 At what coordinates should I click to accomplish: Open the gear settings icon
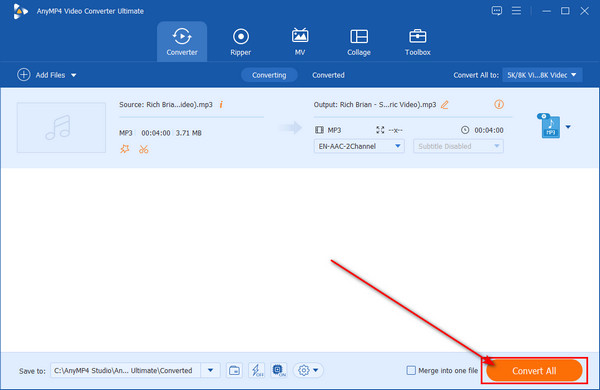pos(304,370)
